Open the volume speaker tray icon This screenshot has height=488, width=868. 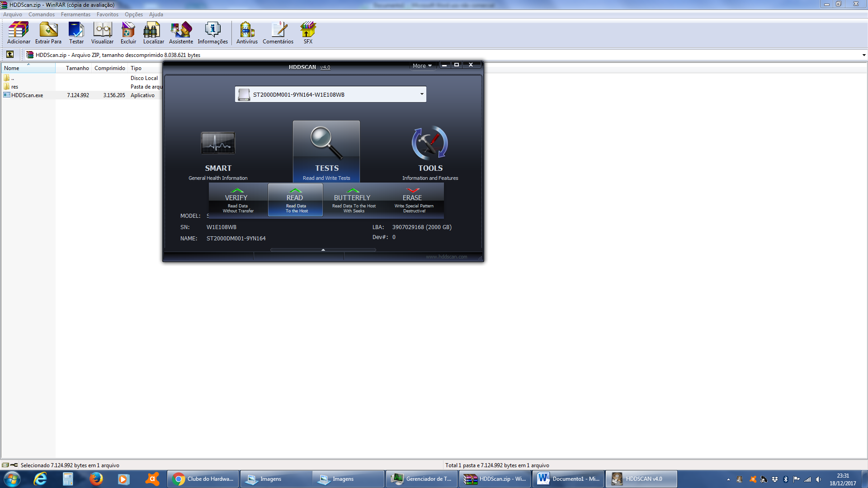point(818,479)
